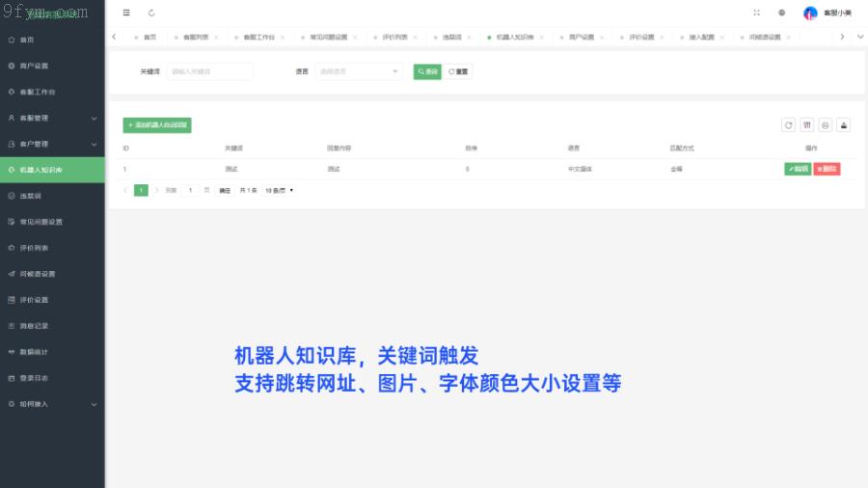Image resolution: width=868 pixels, height=488 pixels.
Task: Click the globe language icon
Action: click(x=781, y=13)
